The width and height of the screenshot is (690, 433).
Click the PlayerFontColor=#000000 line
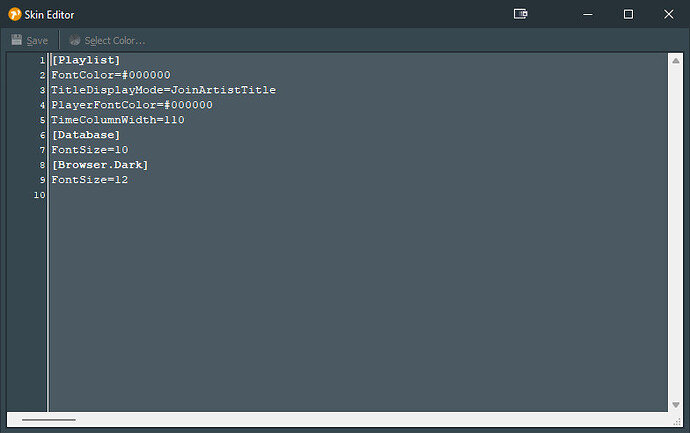tap(132, 105)
